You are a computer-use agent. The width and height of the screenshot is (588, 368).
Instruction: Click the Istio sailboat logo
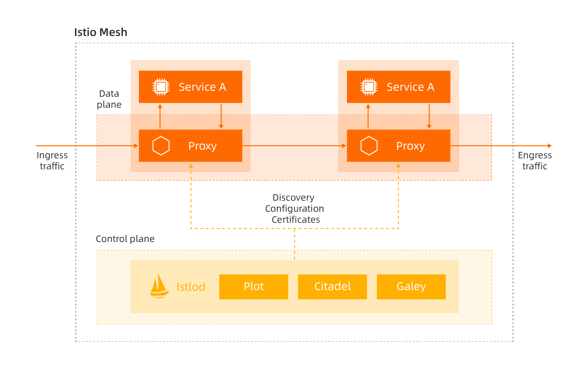(x=159, y=286)
